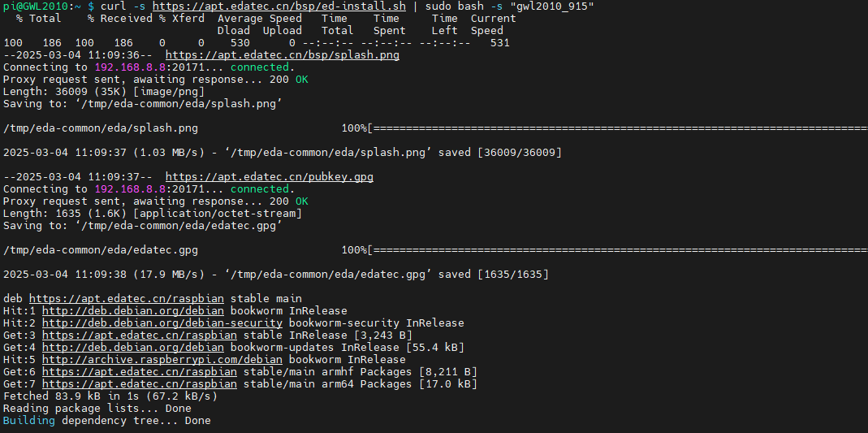Click the "Fetched 83.9 kB" summary line
868x433 pixels.
110,396
